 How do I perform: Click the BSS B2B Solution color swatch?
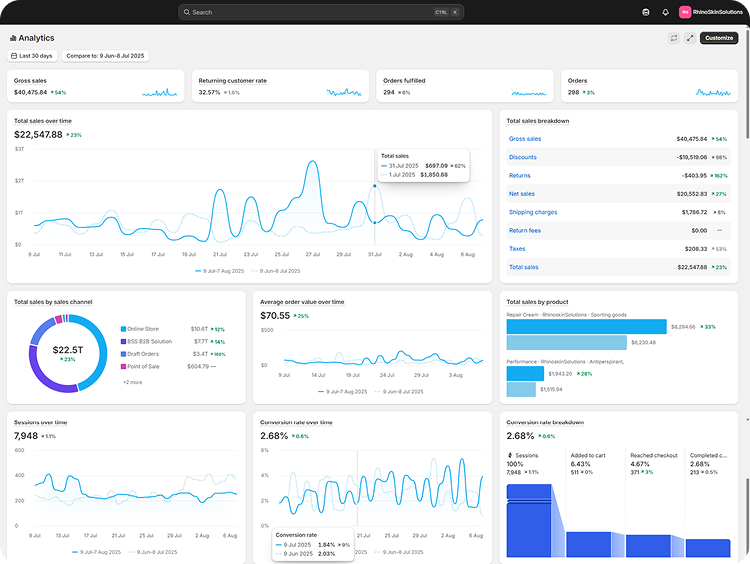tap(123, 342)
